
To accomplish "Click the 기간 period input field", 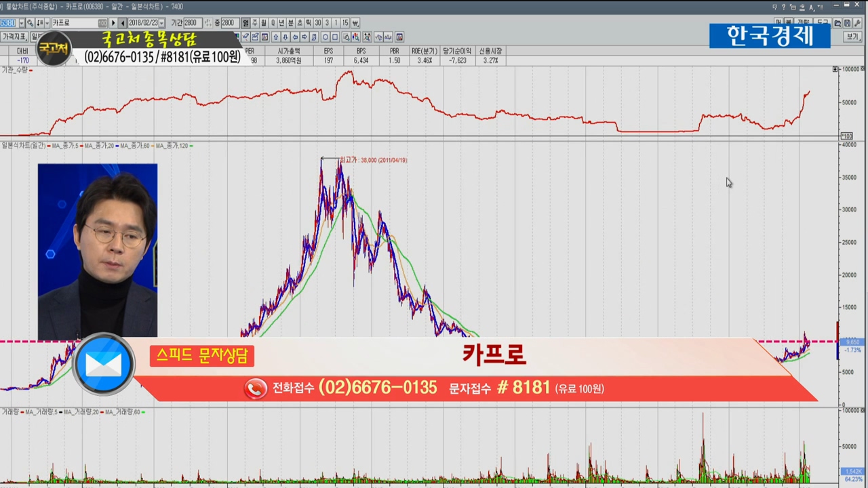I will pyautogui.click(x=191, y=23).
